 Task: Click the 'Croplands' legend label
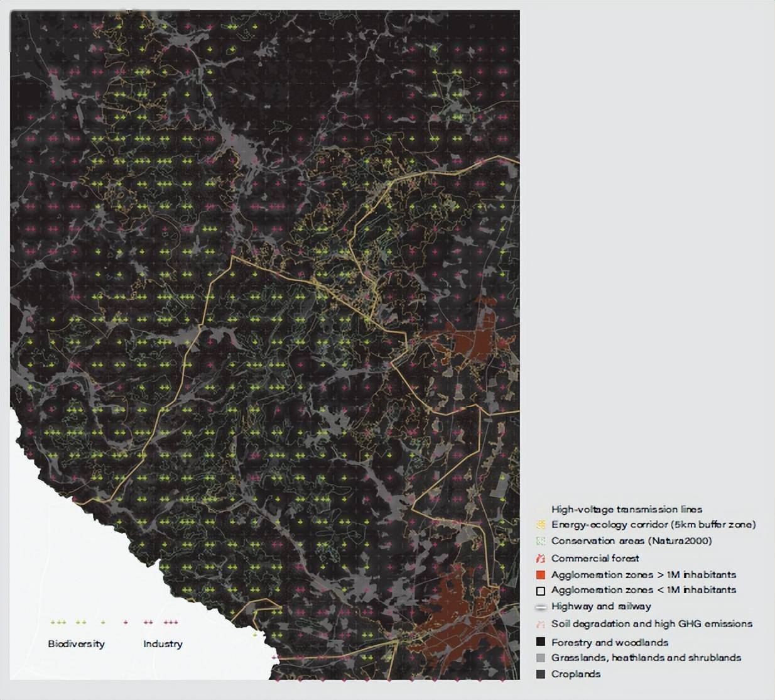[x=576, y=674]
